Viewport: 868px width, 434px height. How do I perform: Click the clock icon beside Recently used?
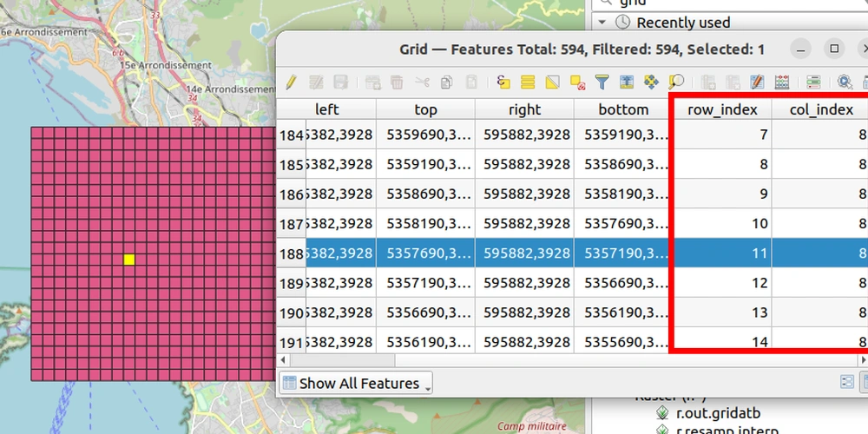tap(622, 23)
